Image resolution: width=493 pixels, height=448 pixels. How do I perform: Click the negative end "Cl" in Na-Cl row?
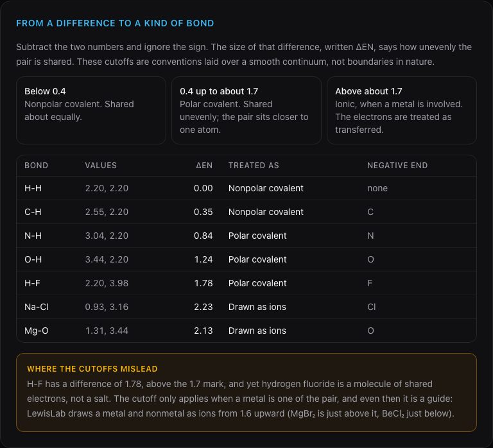[371, 307]
